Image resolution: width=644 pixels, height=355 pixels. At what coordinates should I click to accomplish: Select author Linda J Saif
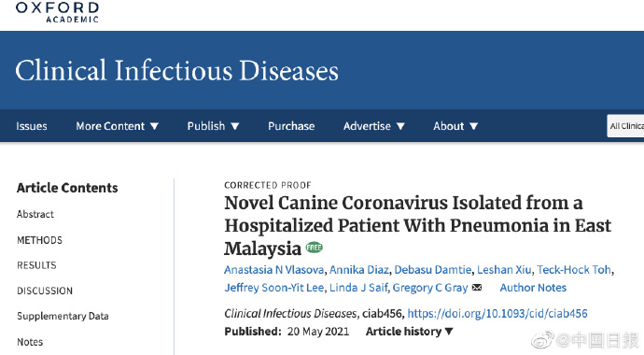[358, 288]
